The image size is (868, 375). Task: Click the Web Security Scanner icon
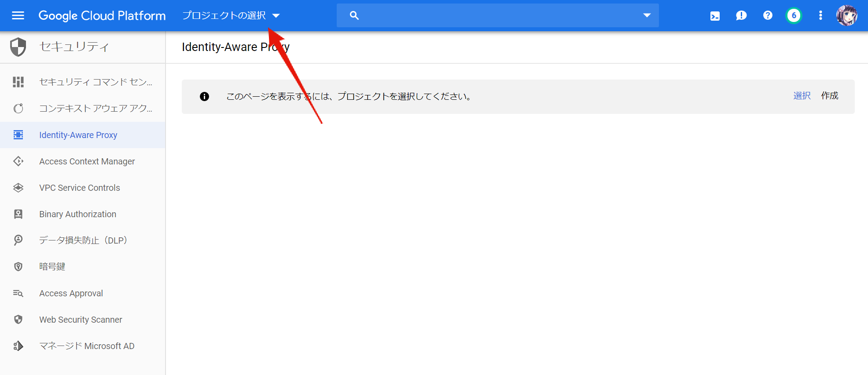(18, 320)
